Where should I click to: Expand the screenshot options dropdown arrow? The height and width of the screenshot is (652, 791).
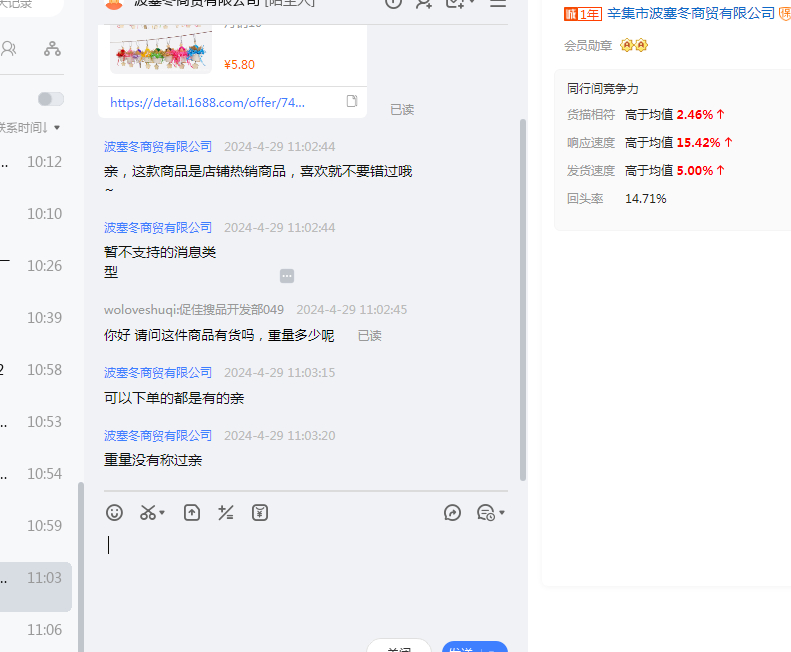click(162, 514)
